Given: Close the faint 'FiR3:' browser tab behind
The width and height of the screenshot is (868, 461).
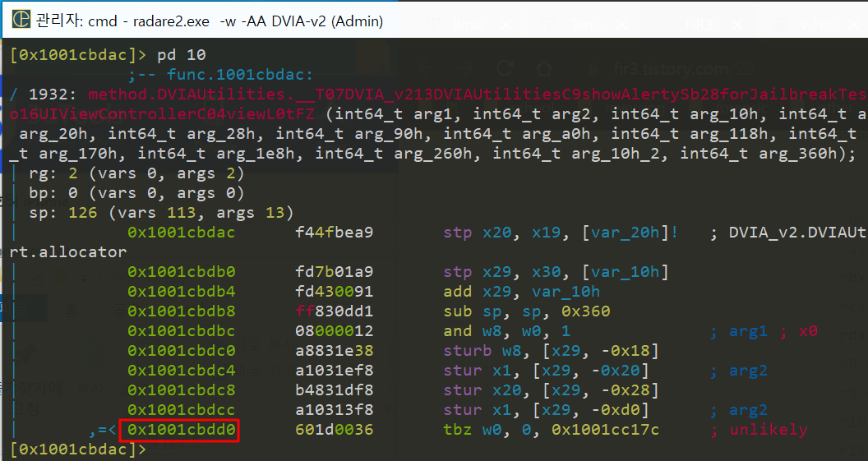Looking at the screenshot, I should (738, 25).
